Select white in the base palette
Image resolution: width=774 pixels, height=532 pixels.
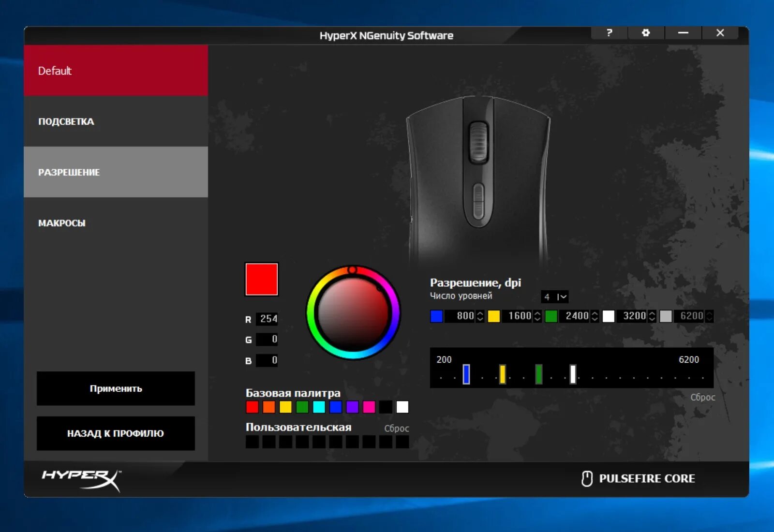tap(402, 407)
